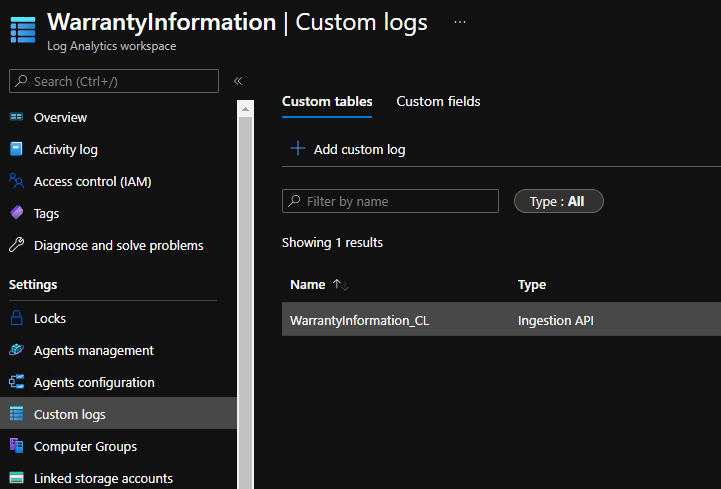Sort results by Name column arrows

341,285
